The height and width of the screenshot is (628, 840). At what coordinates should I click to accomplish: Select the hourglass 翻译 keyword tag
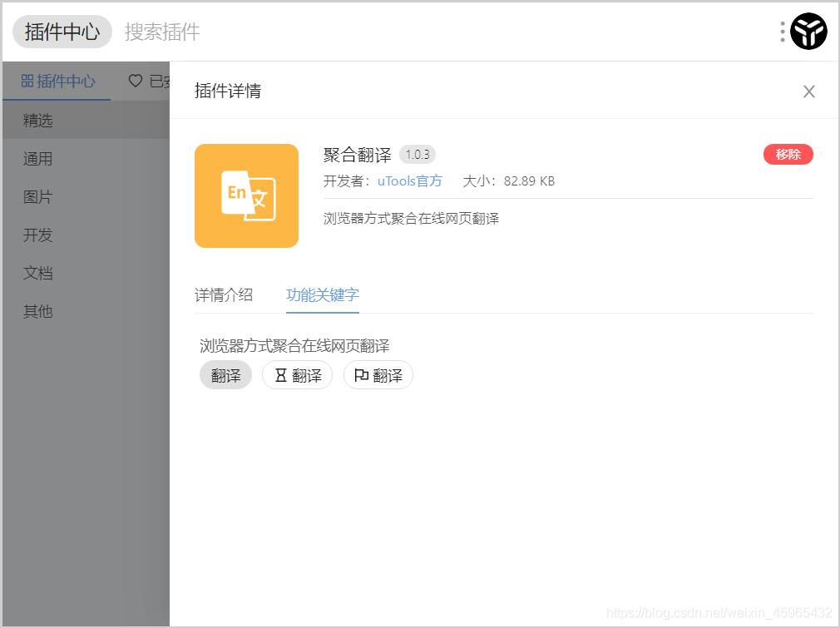coord(297,374)
